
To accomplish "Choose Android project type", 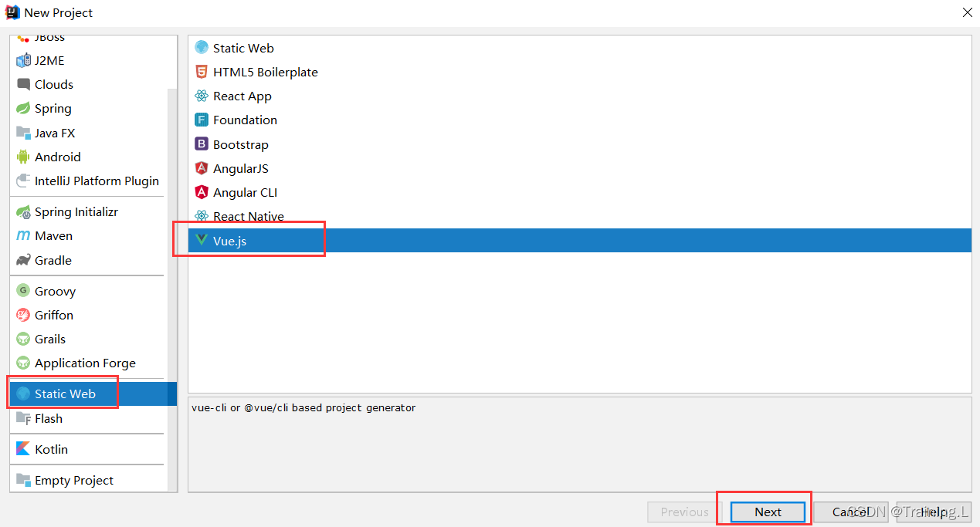I will [58, 157].
